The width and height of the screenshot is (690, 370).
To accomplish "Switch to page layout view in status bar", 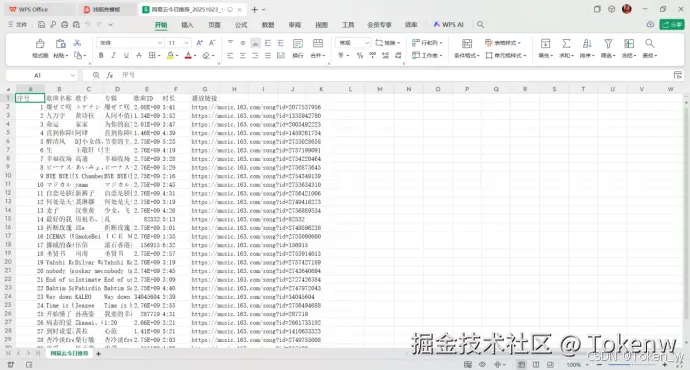I will click(x=536, y=365).
